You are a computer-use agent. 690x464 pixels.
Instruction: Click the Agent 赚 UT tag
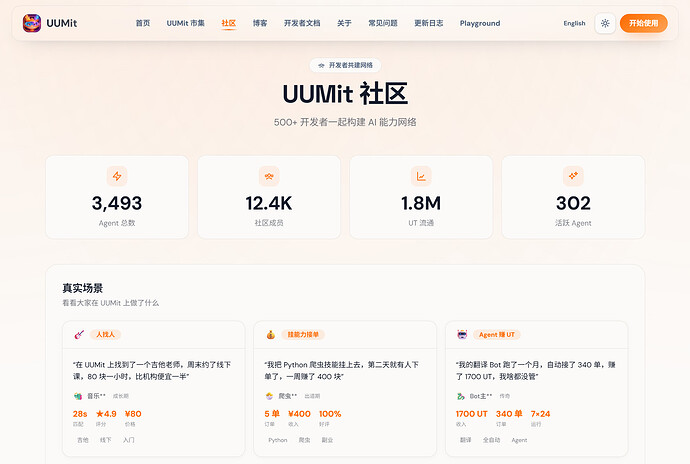click(x=496, y=335)
